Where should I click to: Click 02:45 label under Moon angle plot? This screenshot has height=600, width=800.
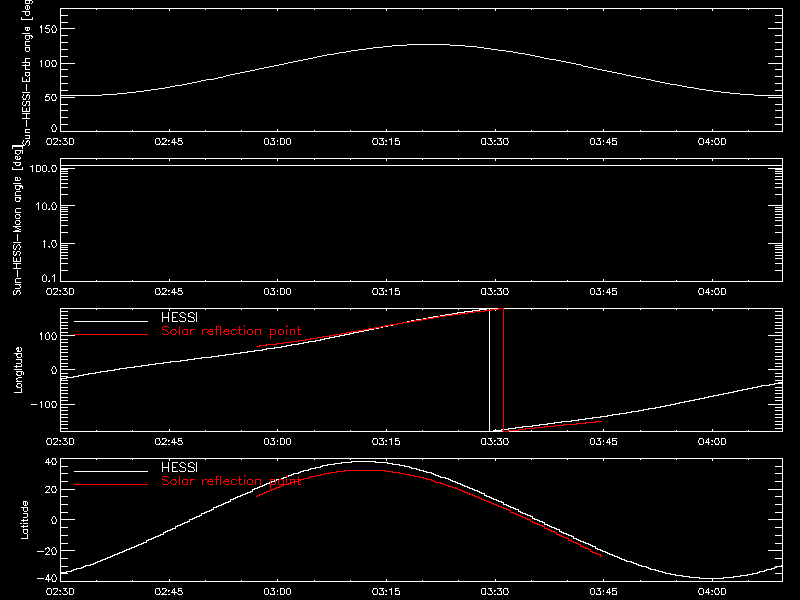[x=169, y=291]
